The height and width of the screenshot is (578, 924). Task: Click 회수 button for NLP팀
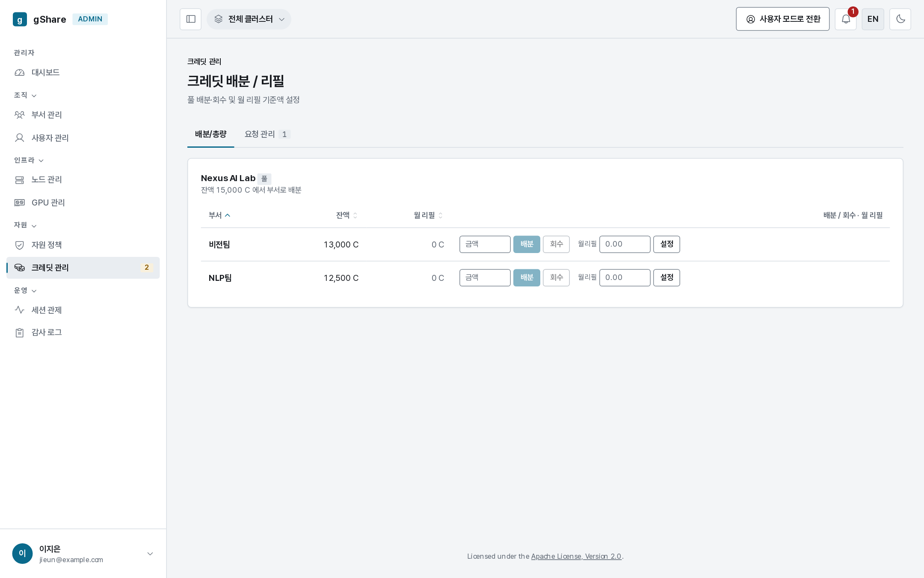point(556,278)
